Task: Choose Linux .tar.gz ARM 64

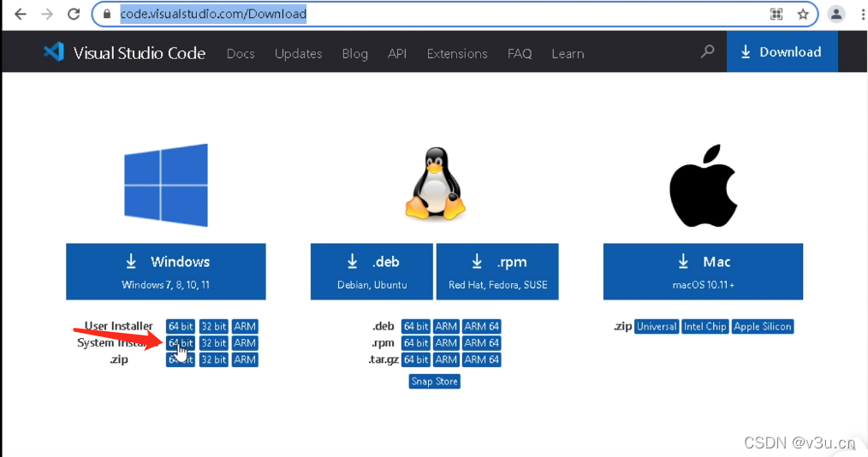Action: pos(482,359)
